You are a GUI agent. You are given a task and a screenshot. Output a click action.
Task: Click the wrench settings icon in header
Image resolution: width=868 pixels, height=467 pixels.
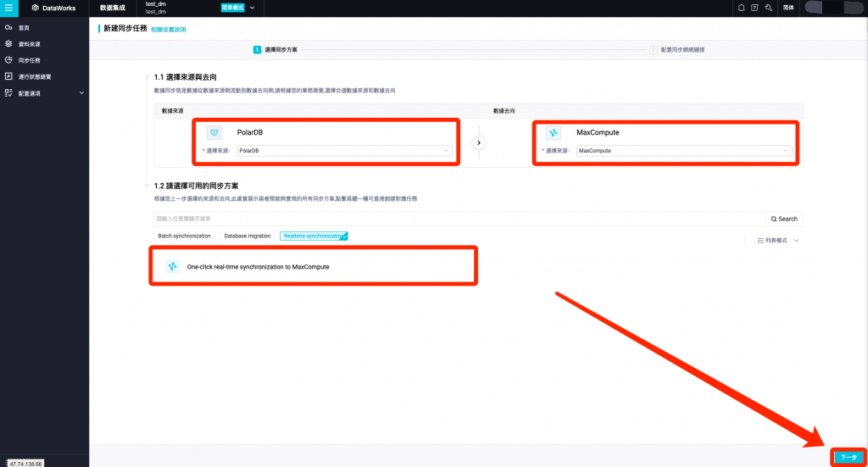click(768, 8)
